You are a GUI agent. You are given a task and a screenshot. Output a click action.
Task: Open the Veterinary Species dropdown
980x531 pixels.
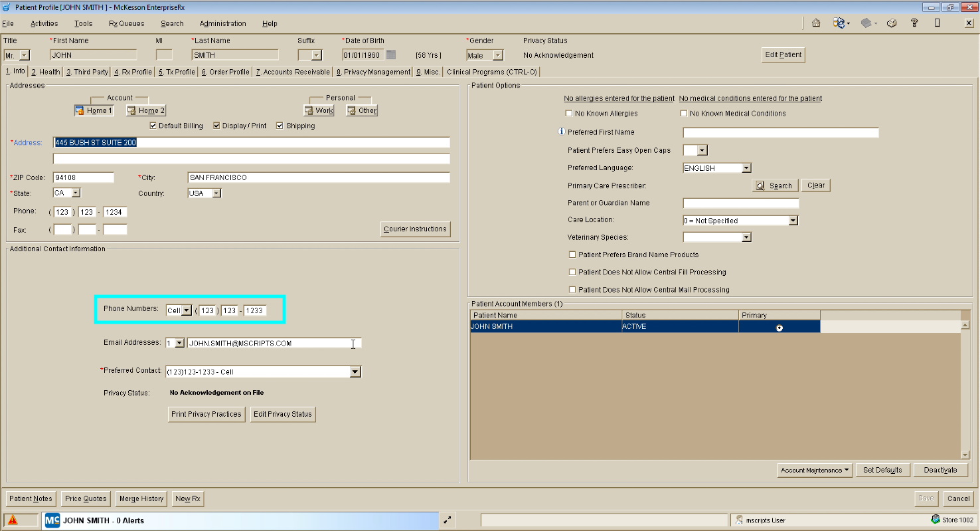click(x=746, y=237)
